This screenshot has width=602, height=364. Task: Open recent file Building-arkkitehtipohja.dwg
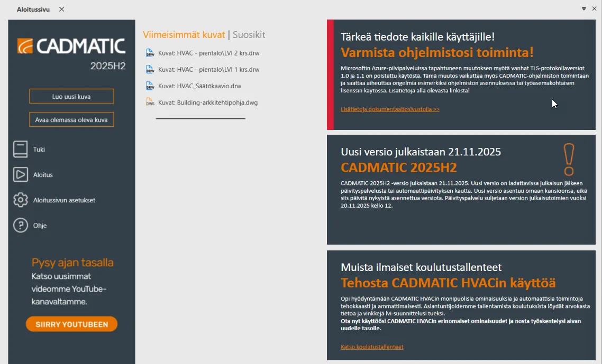pyautogui.click(x=207, y=102)
